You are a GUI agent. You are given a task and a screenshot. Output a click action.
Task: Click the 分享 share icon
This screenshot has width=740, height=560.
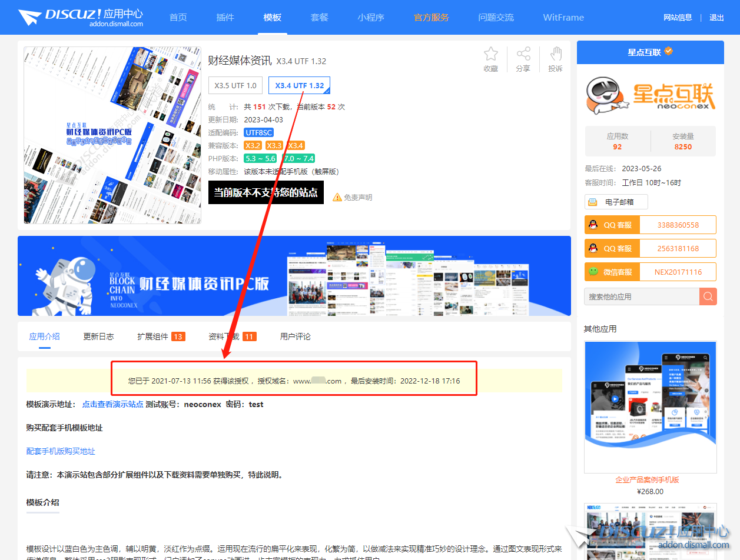pos(523,54)
